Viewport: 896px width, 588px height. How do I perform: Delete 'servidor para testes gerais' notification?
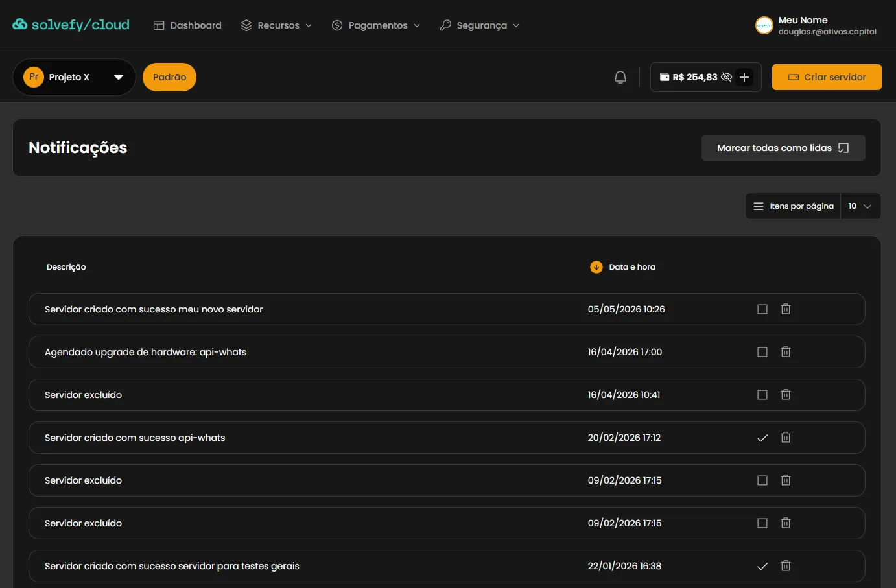(x=786, y=566)
